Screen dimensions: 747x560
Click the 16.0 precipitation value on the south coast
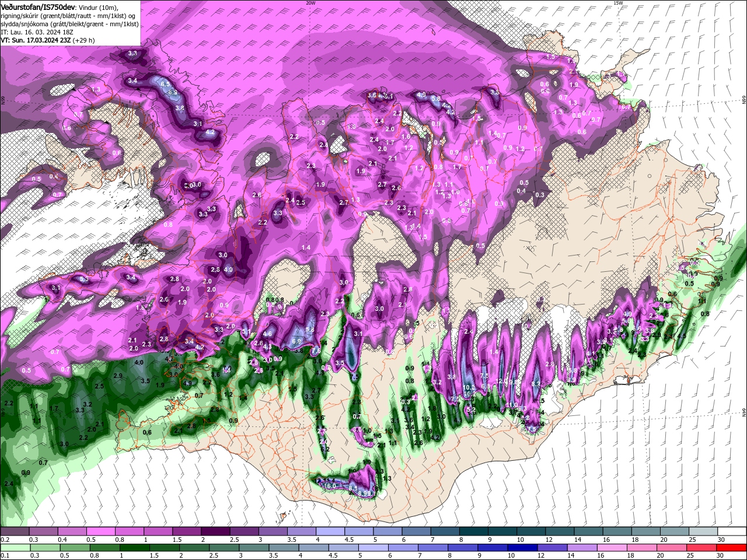331,485
